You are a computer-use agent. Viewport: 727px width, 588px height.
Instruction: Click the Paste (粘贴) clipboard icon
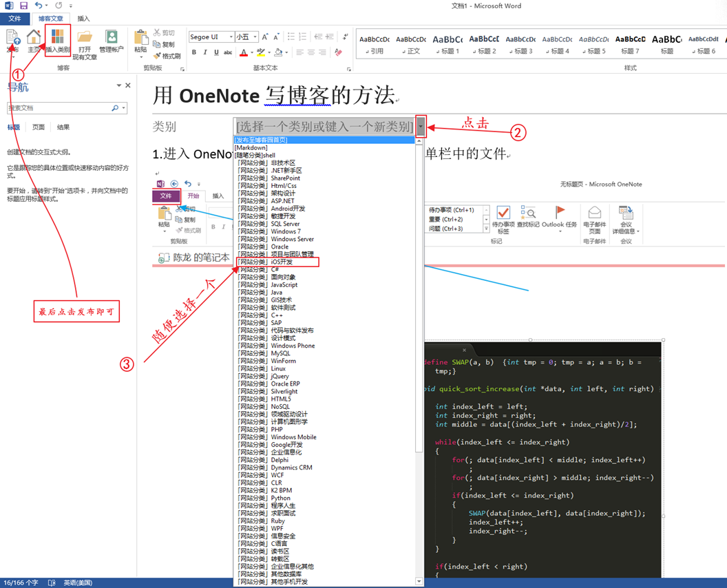click(x=140, y=37)
